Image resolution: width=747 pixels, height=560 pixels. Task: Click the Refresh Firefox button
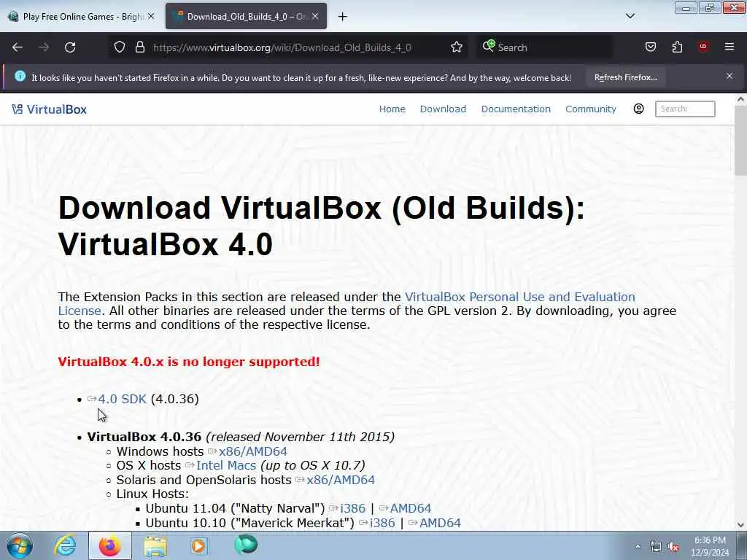625,77
